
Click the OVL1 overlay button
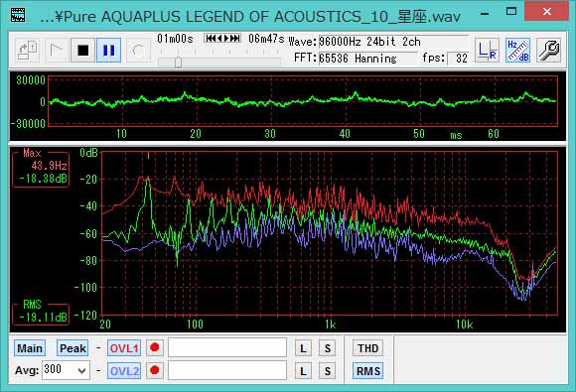pos(124,348)
